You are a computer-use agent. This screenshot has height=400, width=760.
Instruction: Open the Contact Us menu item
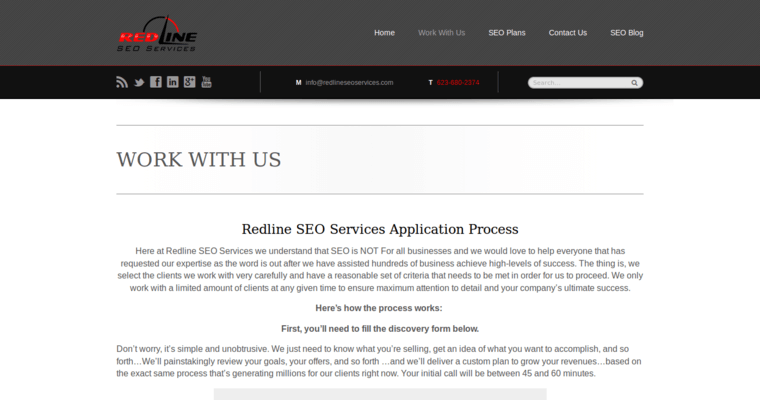(568, 32)
